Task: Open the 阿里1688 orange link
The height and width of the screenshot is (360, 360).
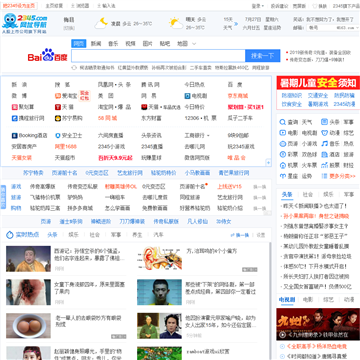Action: click(66, 147)
